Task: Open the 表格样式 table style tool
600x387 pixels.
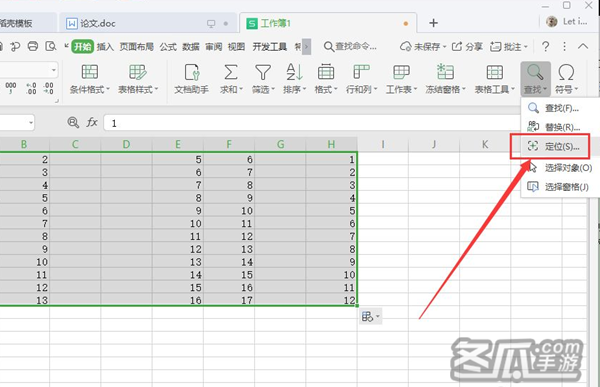Action: [138, 79]
